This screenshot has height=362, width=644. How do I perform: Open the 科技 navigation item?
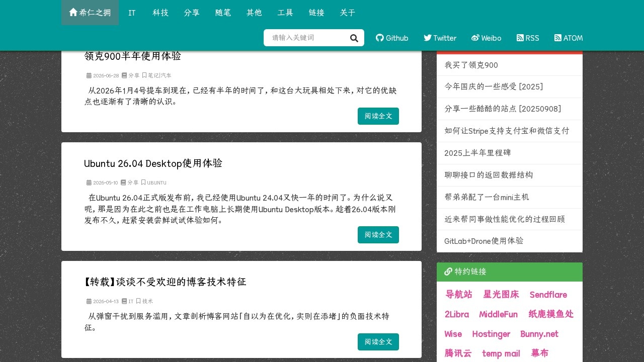coord(161,13)
